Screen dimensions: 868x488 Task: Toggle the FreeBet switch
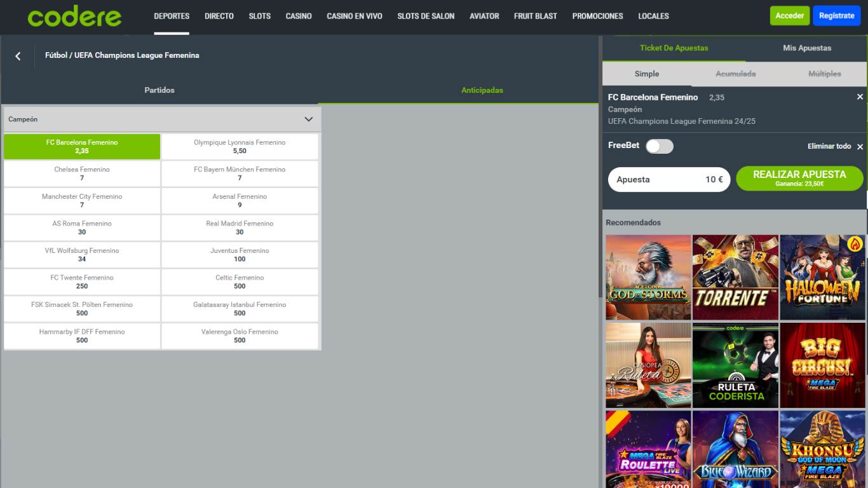pyautogui.click(x=660, y=147)
